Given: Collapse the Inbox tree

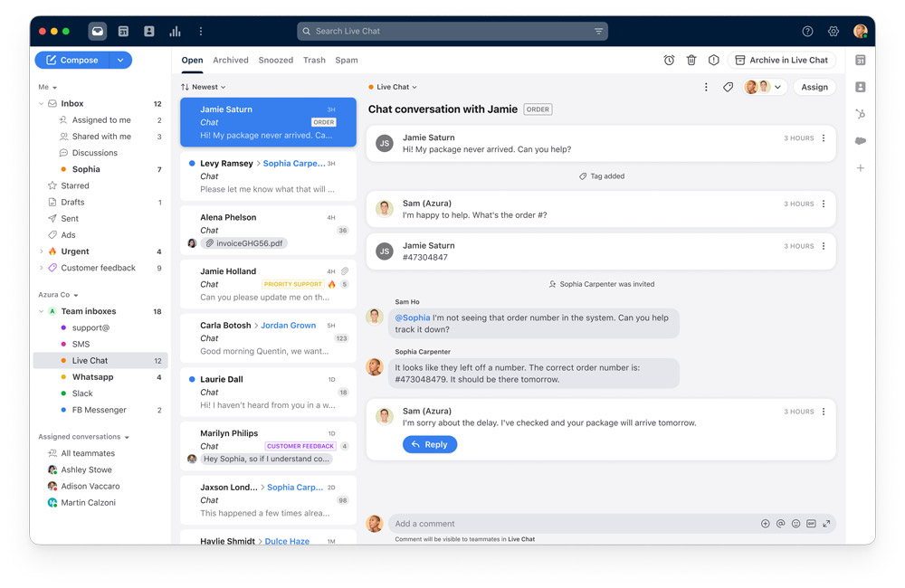Looking at the screenshot, I should (x=41, y=104).
